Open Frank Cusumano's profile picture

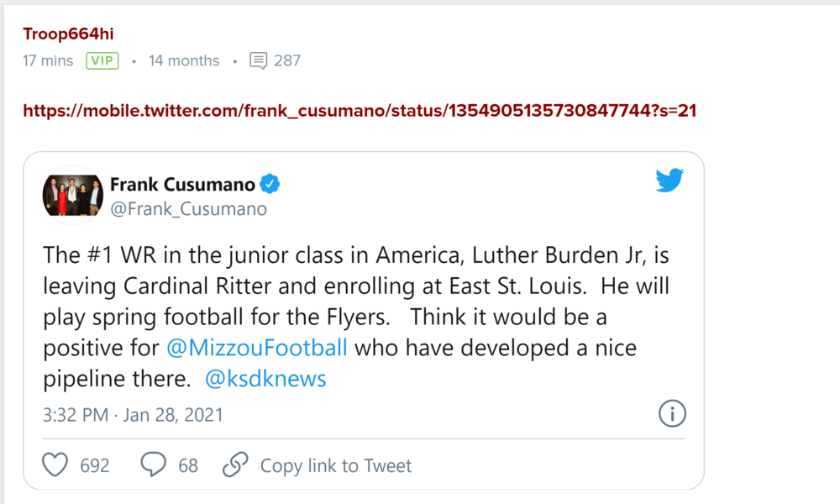point(73,195)
